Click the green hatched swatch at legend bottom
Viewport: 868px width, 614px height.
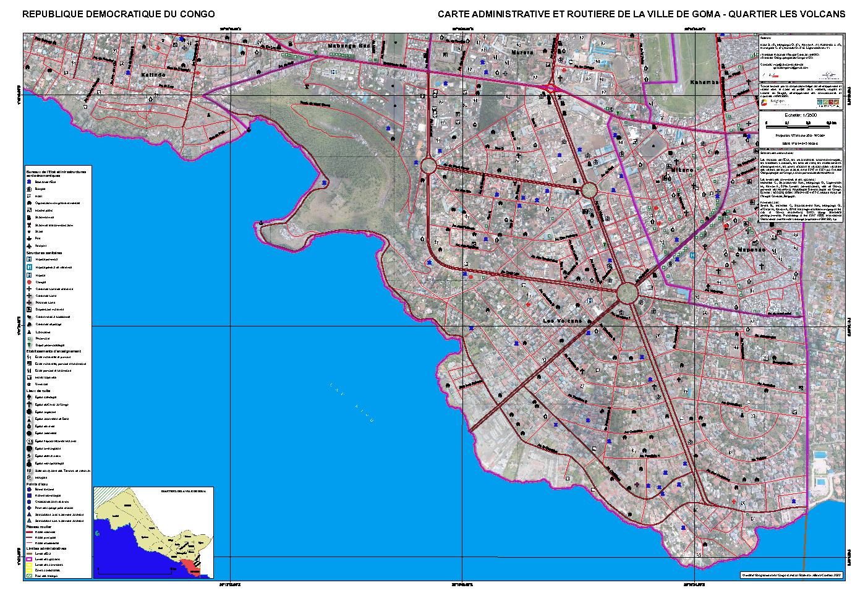tap(29, 576)
